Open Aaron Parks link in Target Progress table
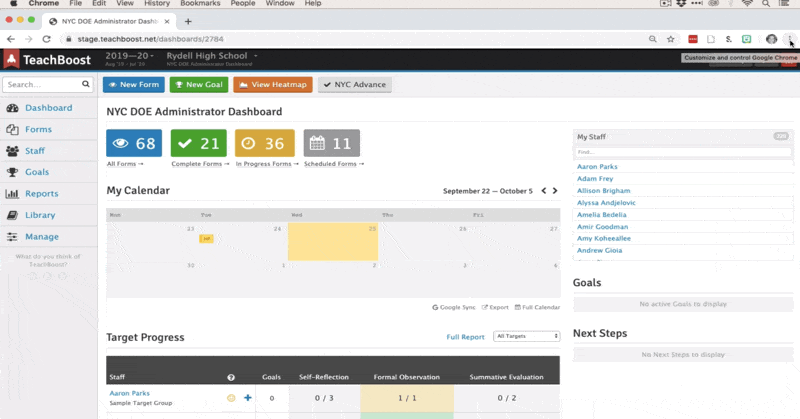Image resolution: width=800 pixels, height=419 pixels. [130, 393]
